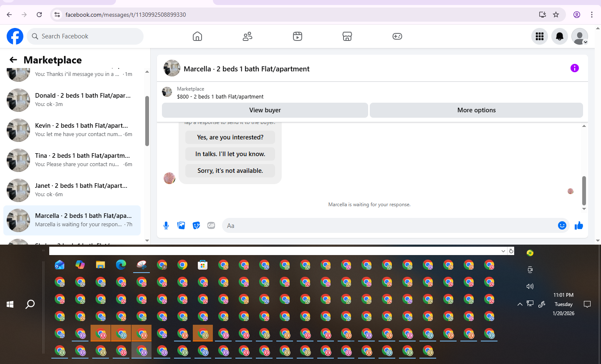Choose a sticker icon
Screen dimensions: 601x364
click(x=196, y=225)
